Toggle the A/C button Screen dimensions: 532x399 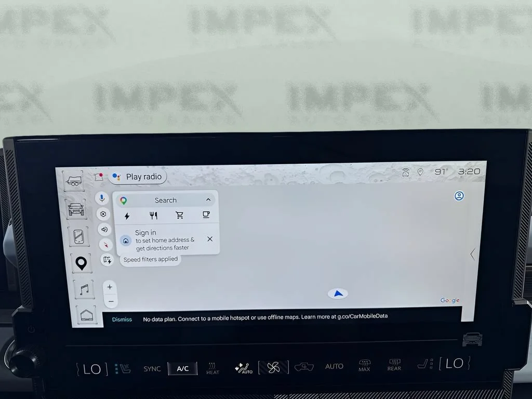[182, 368]
